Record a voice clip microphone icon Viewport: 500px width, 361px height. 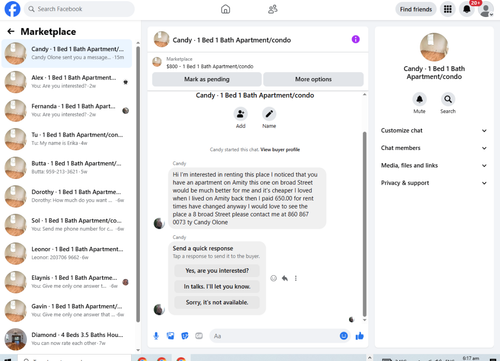156,336
